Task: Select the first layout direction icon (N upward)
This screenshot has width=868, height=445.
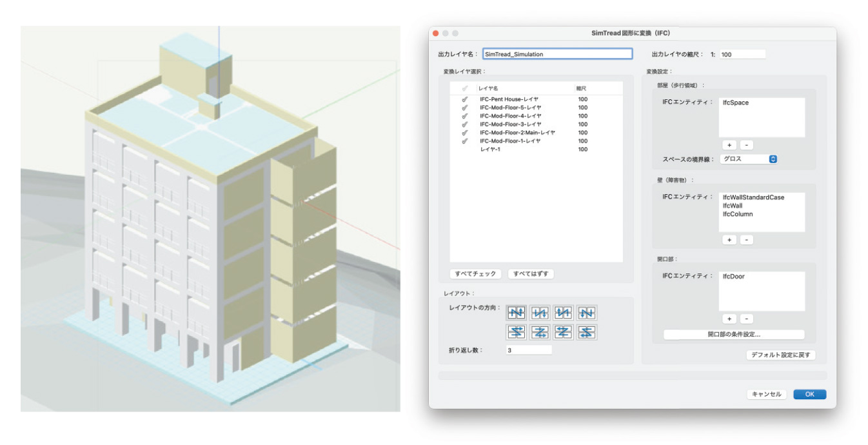Action: [x=516, y=313]
